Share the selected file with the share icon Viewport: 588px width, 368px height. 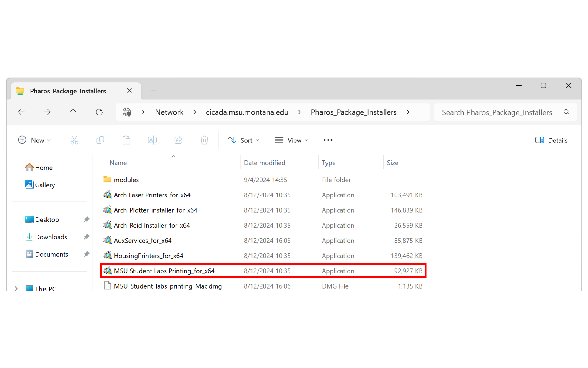point(178,140)
